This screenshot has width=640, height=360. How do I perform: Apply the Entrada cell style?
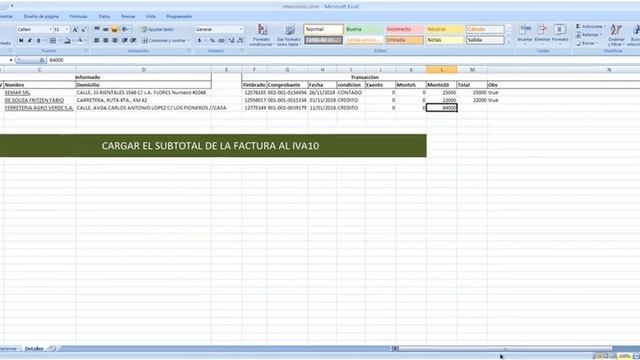click(404, 40)
